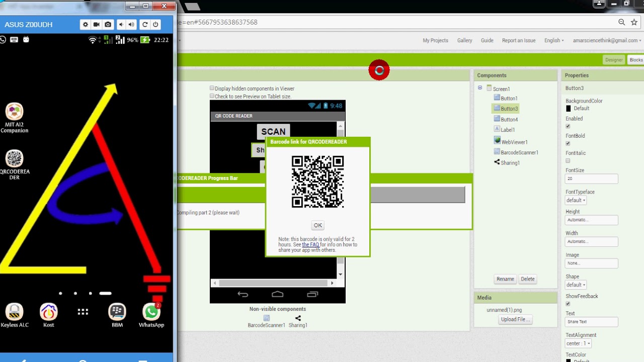Launch BBM app on phone dock

[117, 316]
